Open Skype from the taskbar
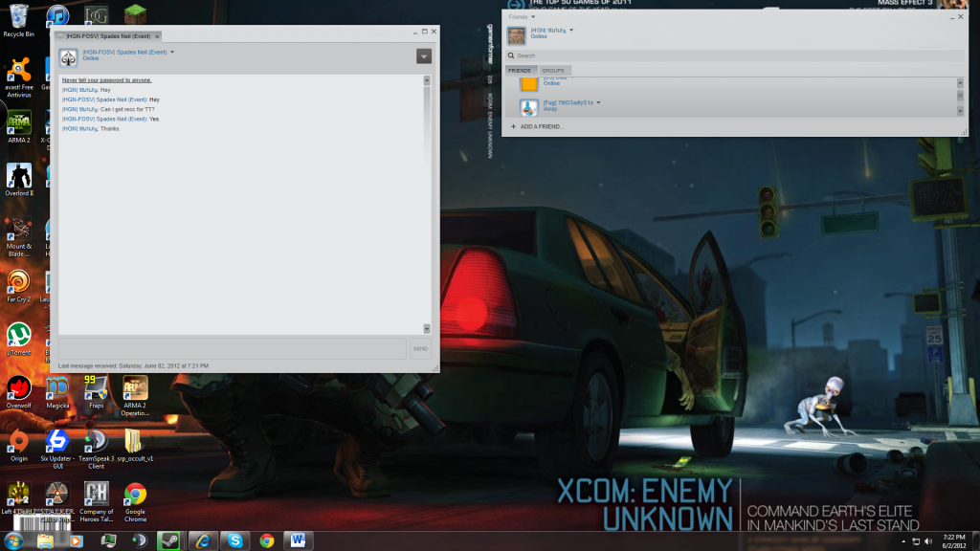The height and width of the screenshot is (551, 980). tap(235, 540)
